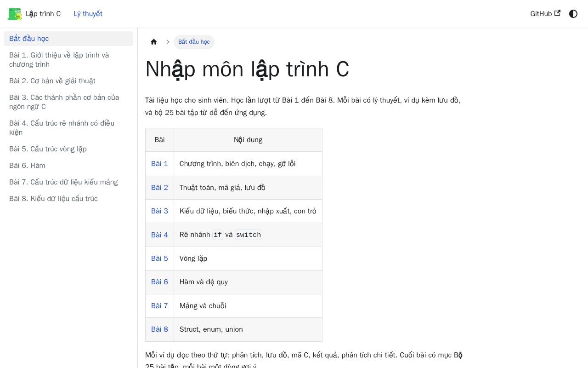Open sidebar Bài 2. Cơ bản về giải thuật

pyautogui.click(x=68, y=81)
